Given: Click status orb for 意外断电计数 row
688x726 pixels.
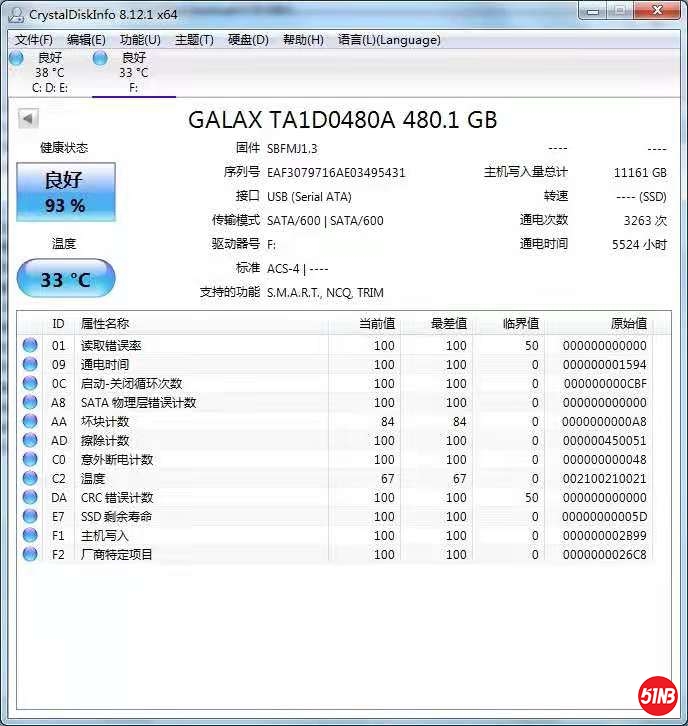Looking at the screenshot, I should (x=30, y=459).
